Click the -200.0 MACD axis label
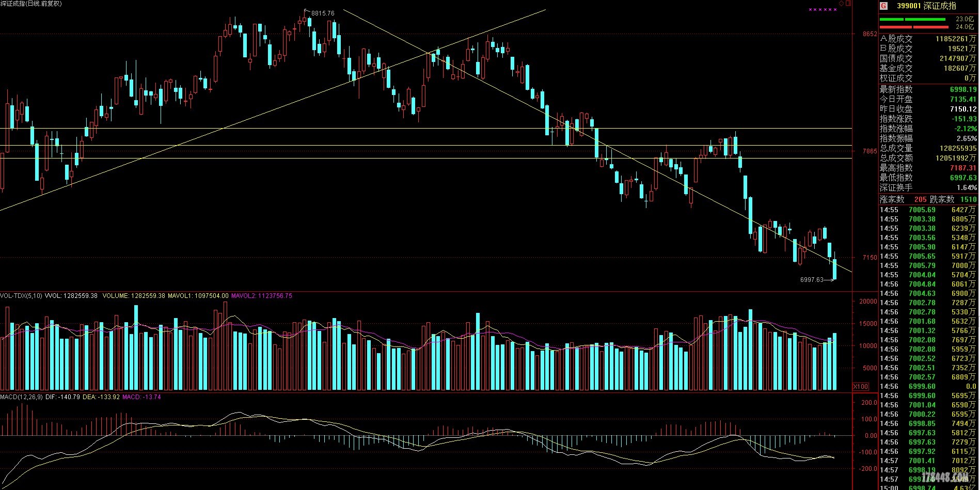Image resolution: width=980 pixels, height=490 pixels. [x=868, y=469]
